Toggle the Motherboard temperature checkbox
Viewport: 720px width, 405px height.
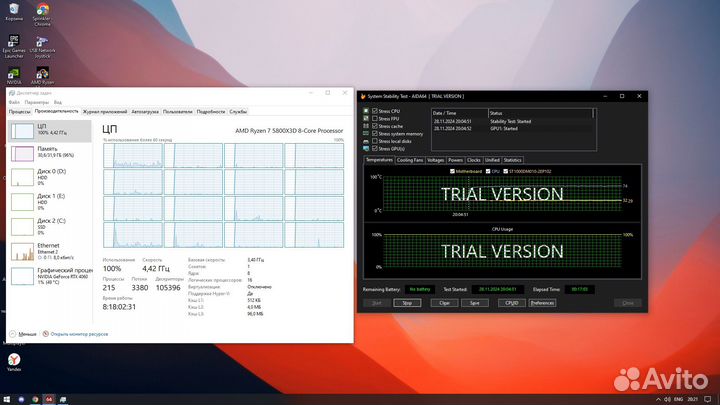coord(452,171)
